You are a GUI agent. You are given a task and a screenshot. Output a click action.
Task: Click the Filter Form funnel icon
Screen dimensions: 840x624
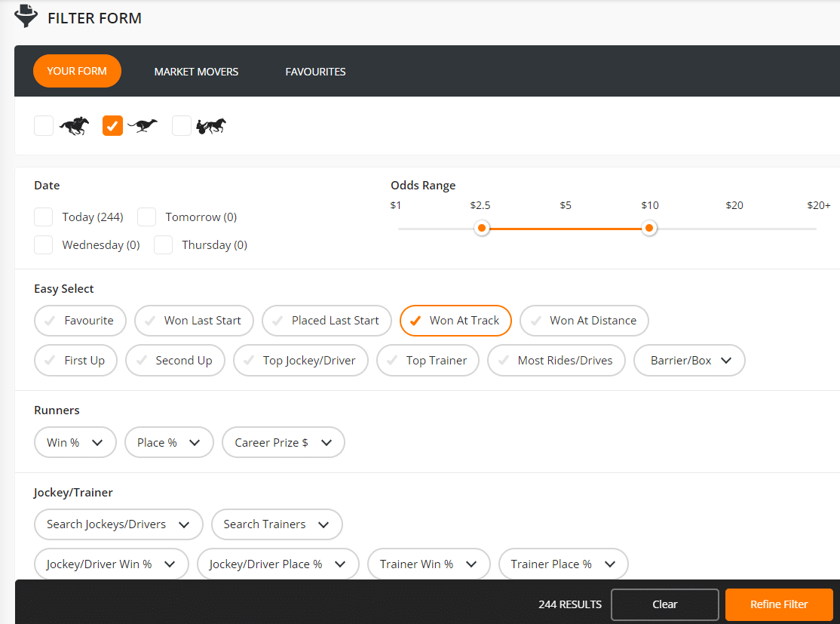click(x=26, y=17)
